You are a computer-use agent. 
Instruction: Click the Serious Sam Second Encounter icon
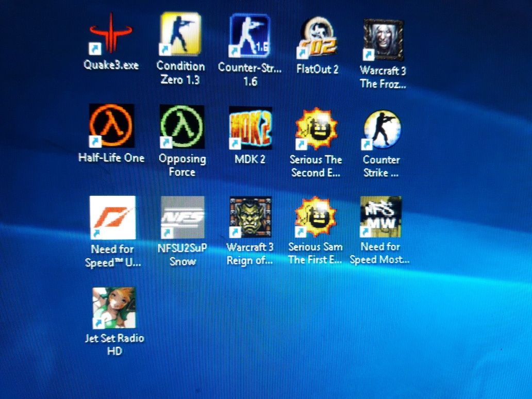pos(316,128)
